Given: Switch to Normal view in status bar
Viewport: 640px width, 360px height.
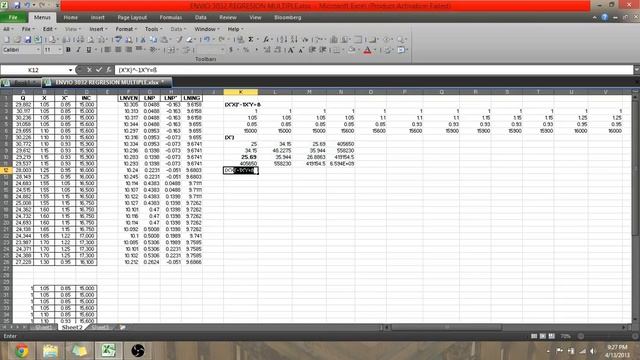Looking at the screenshot, I should coord(534,336).
